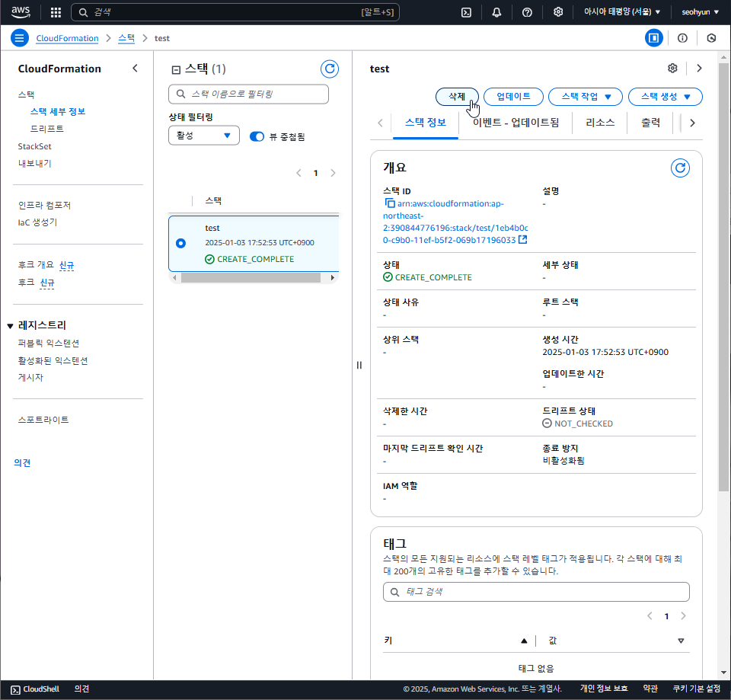Toggle the nested view switch
The width and height of the screenshot is (731, 700).
coord(257,136)
